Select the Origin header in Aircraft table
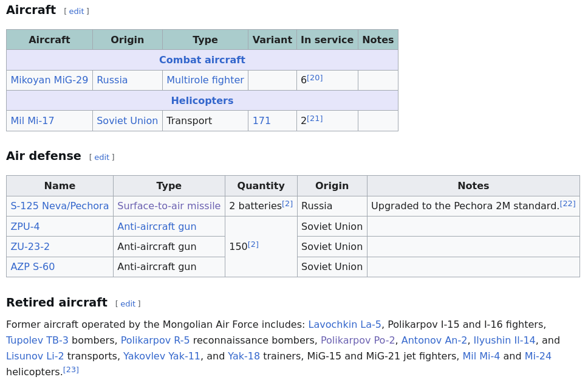 pos(128,40)
